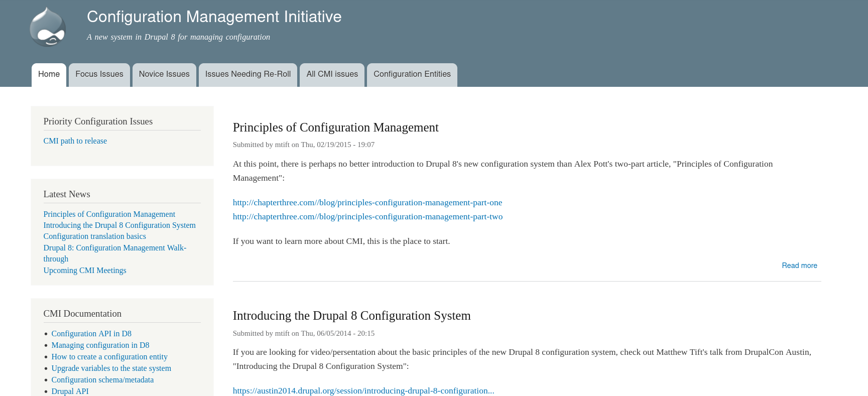868x396 pixels.
Task: Open Upgrade variables to the state system
Action: pos(111,368)
